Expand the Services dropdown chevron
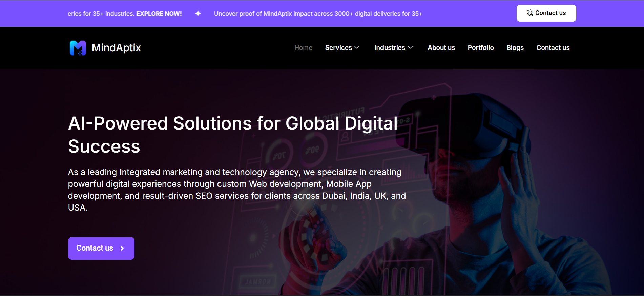Viewport: 644px width, 296px height. pos(357,48)
